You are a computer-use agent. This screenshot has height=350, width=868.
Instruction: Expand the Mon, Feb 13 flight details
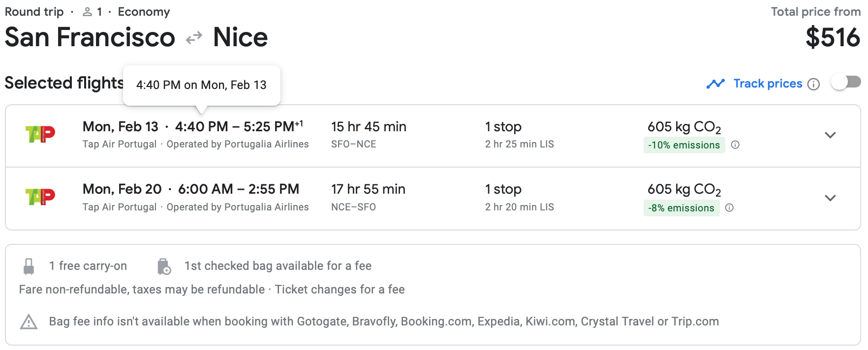pyautogui.click(x=830, y=135)
